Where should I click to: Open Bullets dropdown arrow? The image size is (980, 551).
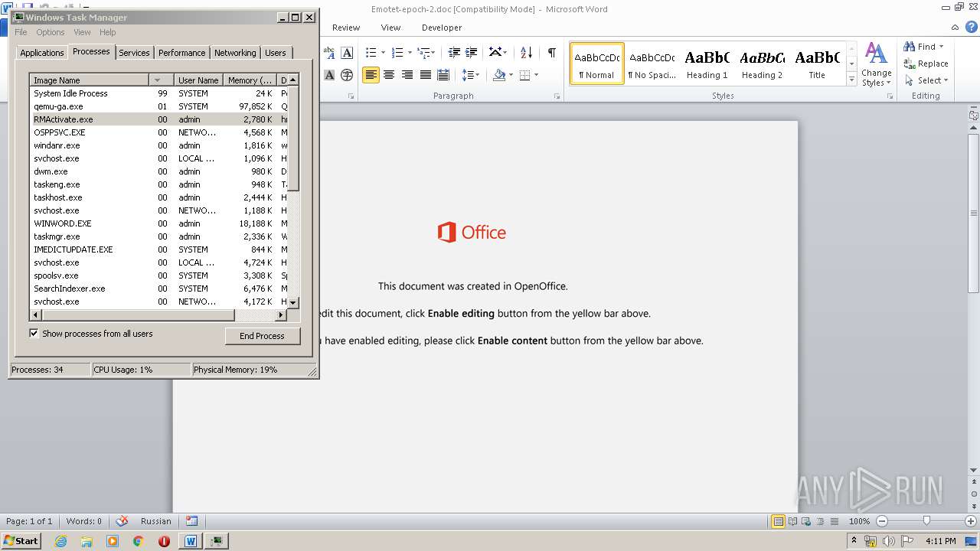[x=384, y=53]
